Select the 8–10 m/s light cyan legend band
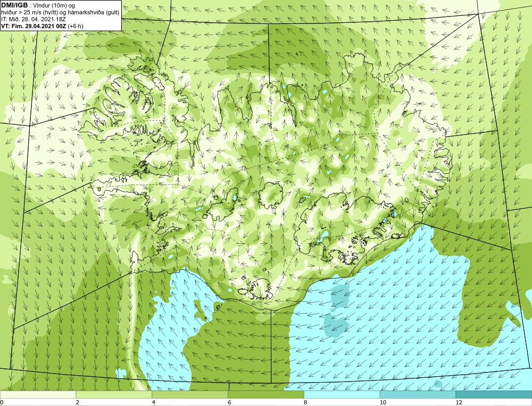 pyautogui.click(x=342, y=395)
